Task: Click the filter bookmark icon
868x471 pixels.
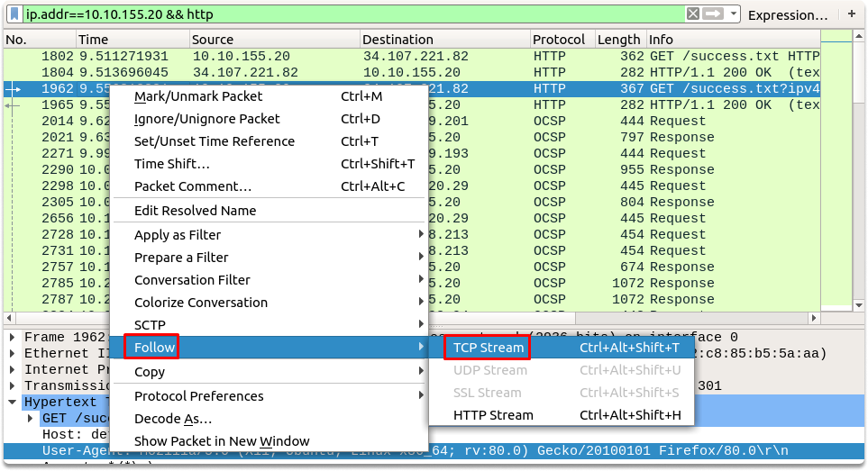Action: coord(15,14)
